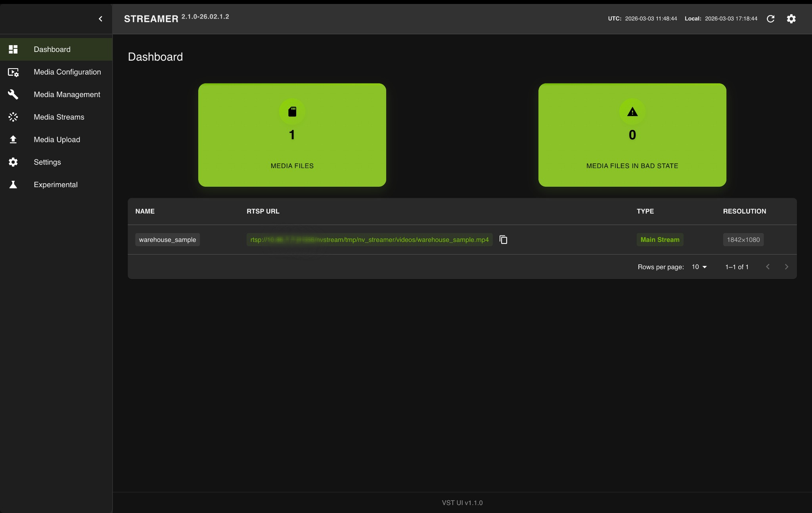This screenshot has height=513, width=812.
Task: Open Settings from the sidebar menu
Action: 47,162
